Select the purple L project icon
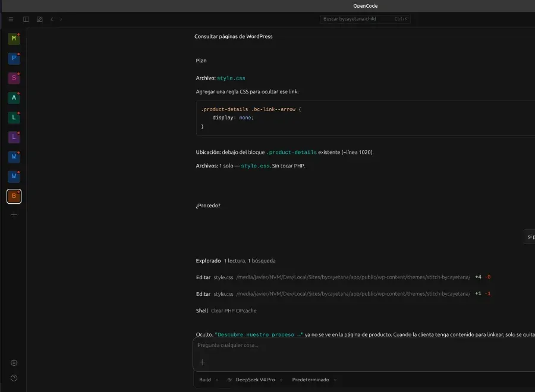Image resolution: width=535 pixels, height=392 pixels. pos(14,137)
